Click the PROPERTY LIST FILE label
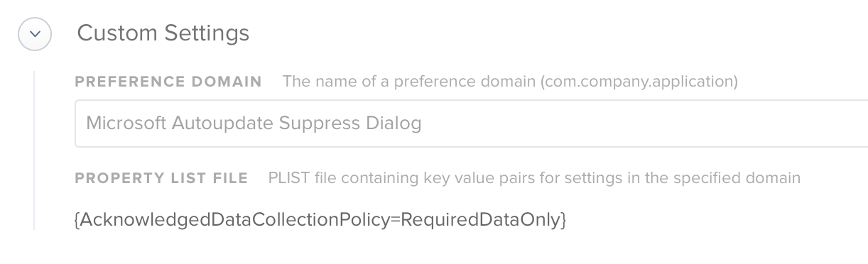The image size is (868, 264). click(161, 178)
